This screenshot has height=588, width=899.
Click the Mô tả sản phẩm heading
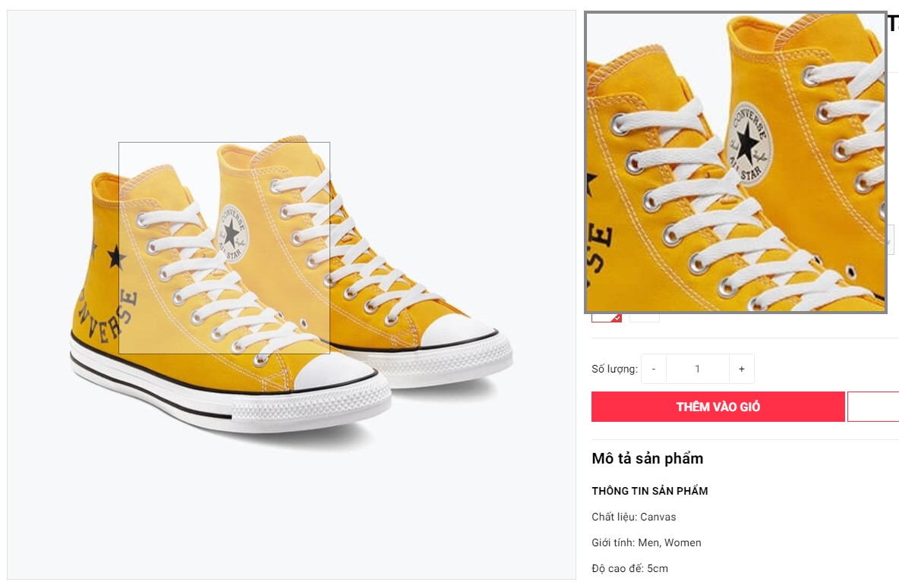(647, 458)
